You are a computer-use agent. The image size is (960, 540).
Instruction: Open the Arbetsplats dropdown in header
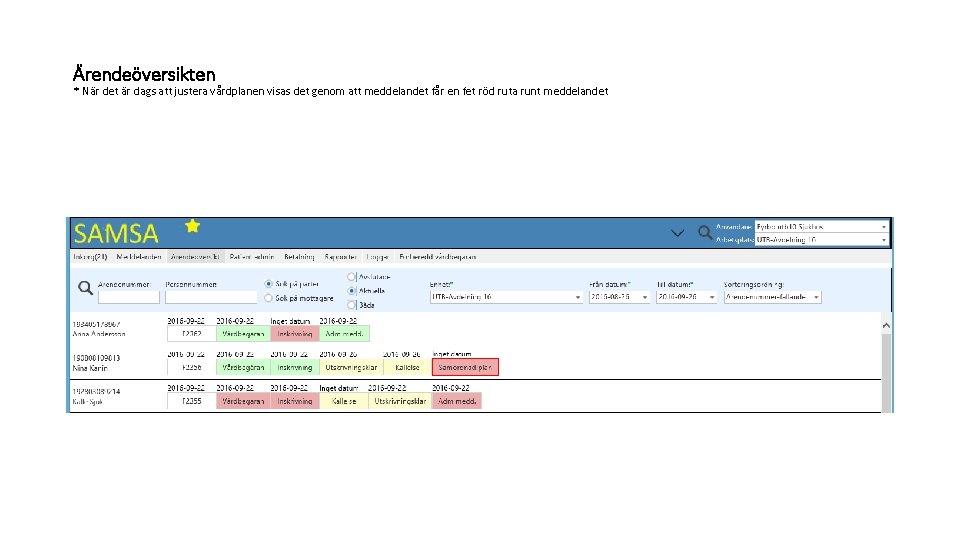822,240
